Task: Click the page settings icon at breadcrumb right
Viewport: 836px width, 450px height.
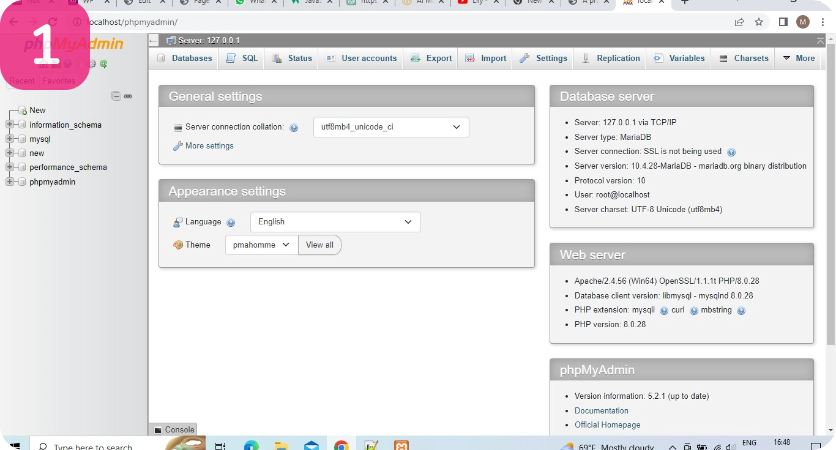Action: [820, 41]
